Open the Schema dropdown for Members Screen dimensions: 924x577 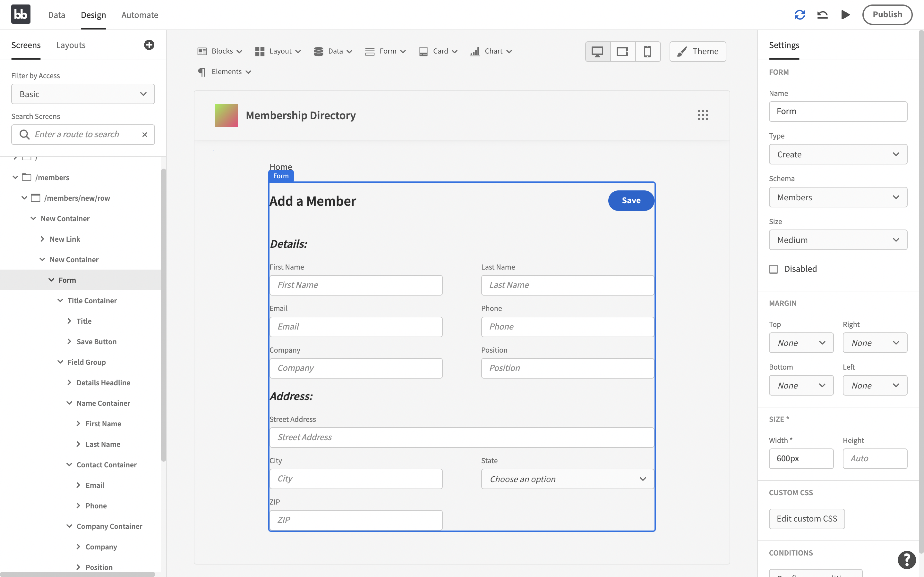coord(838,197)
